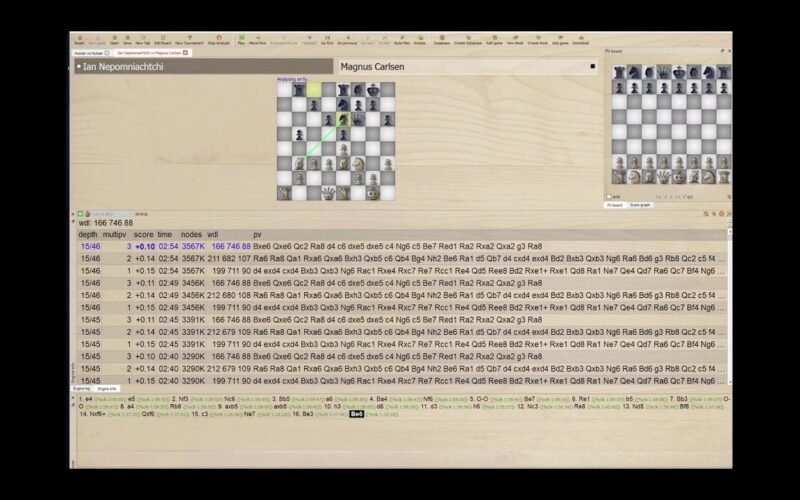Click Create Book in the toolbar
Viewport: 800px width, 500px height.
[538, 40]
